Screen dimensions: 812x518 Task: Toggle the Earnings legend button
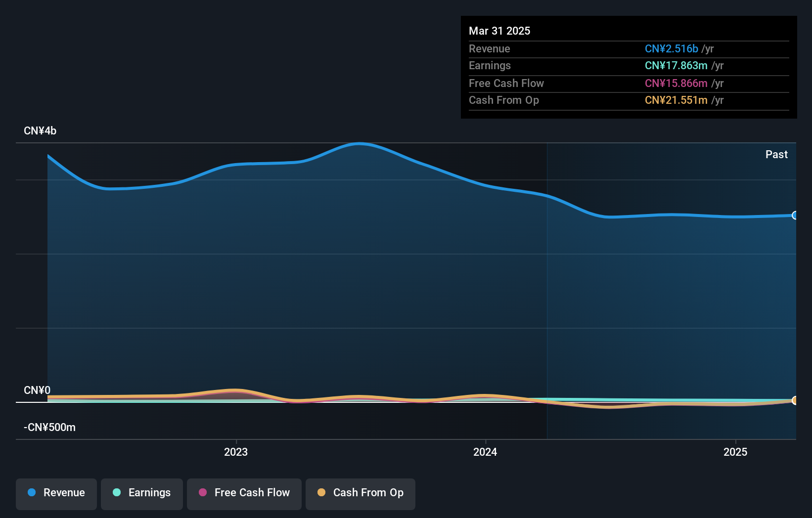tap(142, 494)
